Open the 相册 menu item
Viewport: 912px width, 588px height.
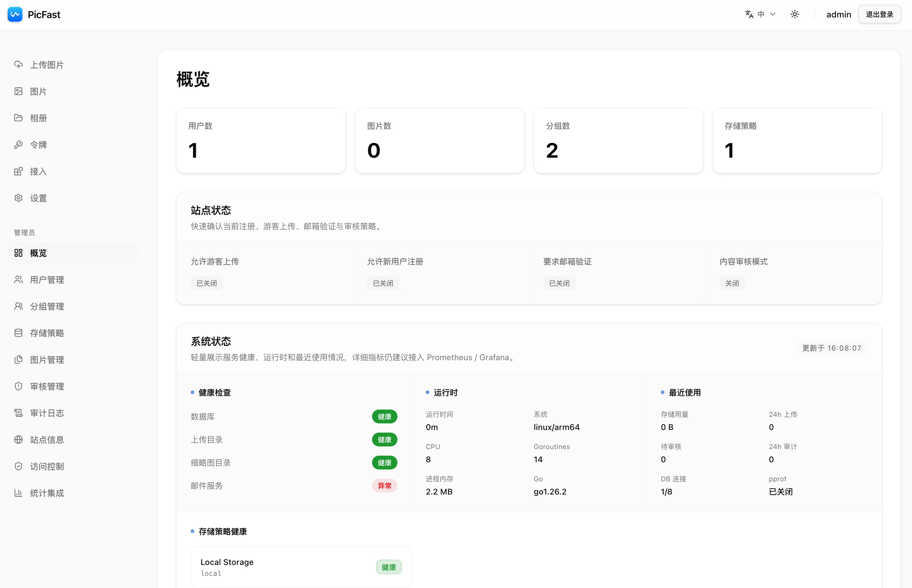coord(72,118)
